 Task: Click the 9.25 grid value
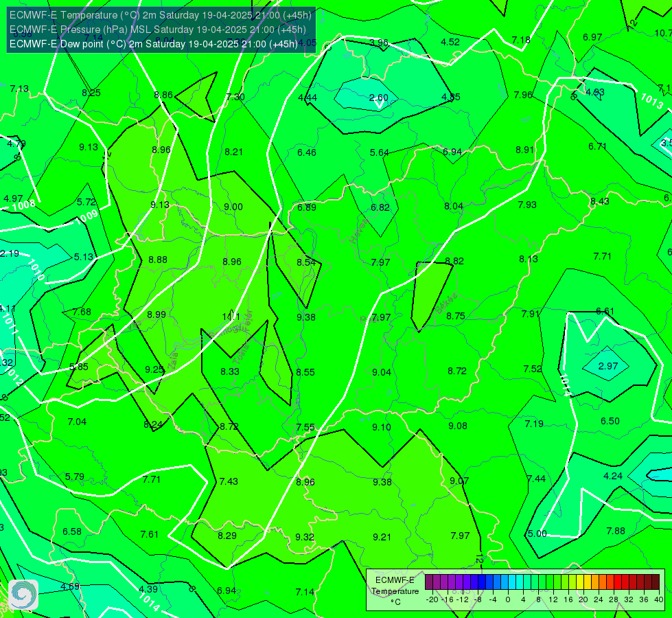(x=154, y=369)
